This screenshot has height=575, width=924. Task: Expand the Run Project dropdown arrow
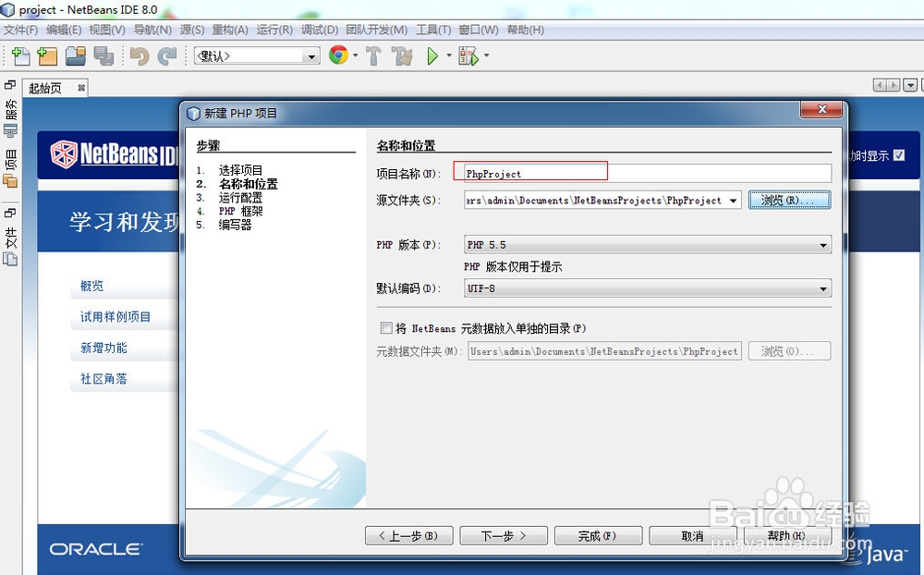click(x=449, y=56)
